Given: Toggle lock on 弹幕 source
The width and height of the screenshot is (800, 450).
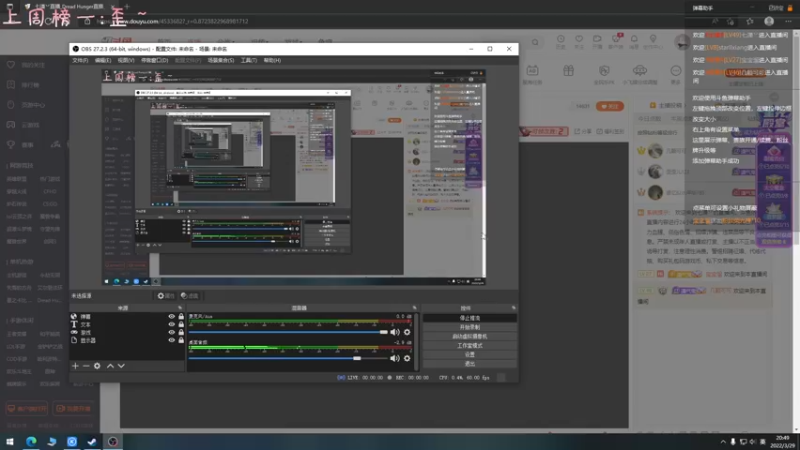Looking at the screenshot, I should [181, 316].
